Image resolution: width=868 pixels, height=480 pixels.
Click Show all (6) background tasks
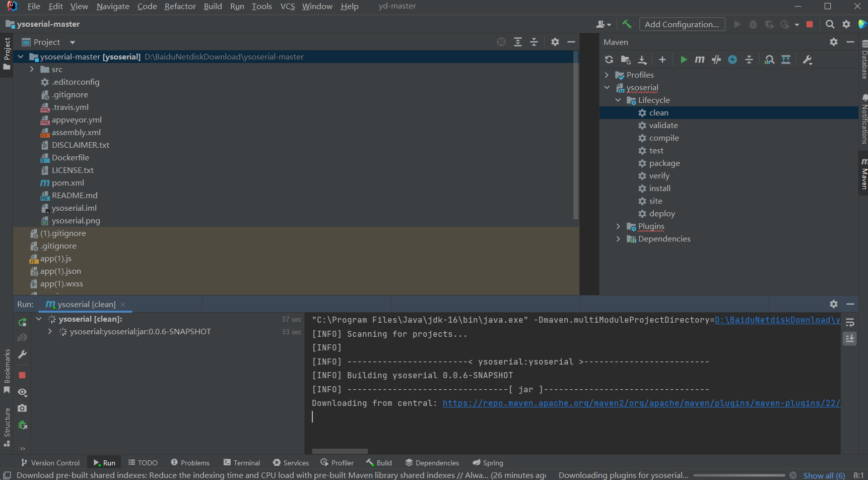[x=824, y=475]
